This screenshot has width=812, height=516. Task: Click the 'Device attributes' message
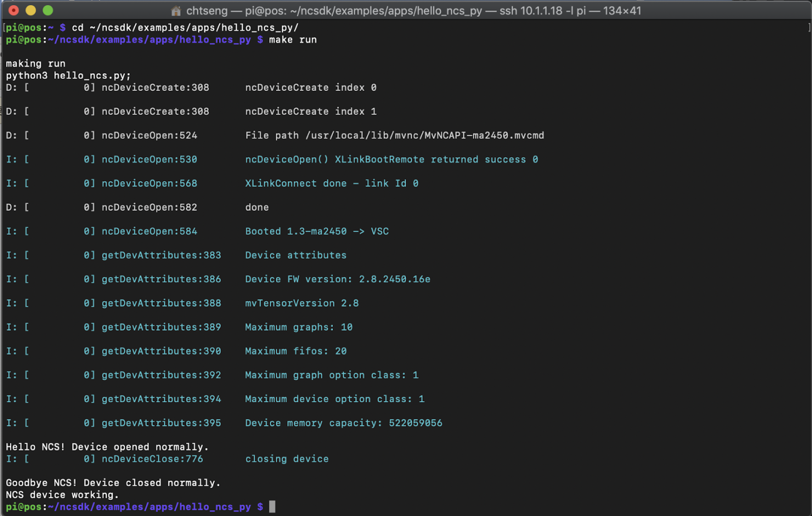coord(296,255)
